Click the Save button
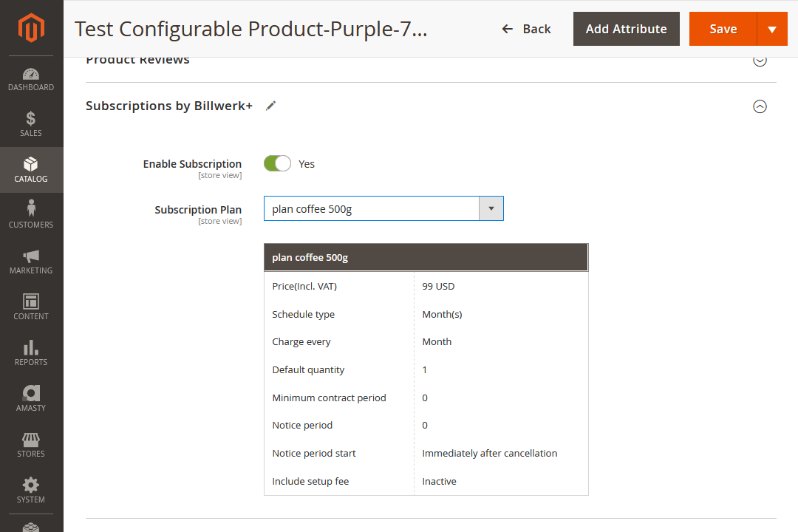This screenshot has height=532, width=798. pyautogui.click(x=723, y=29)
